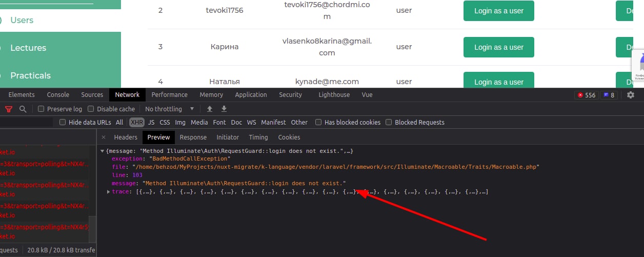
Task: Expand the trace array in preview
Action: pos(108,192)
